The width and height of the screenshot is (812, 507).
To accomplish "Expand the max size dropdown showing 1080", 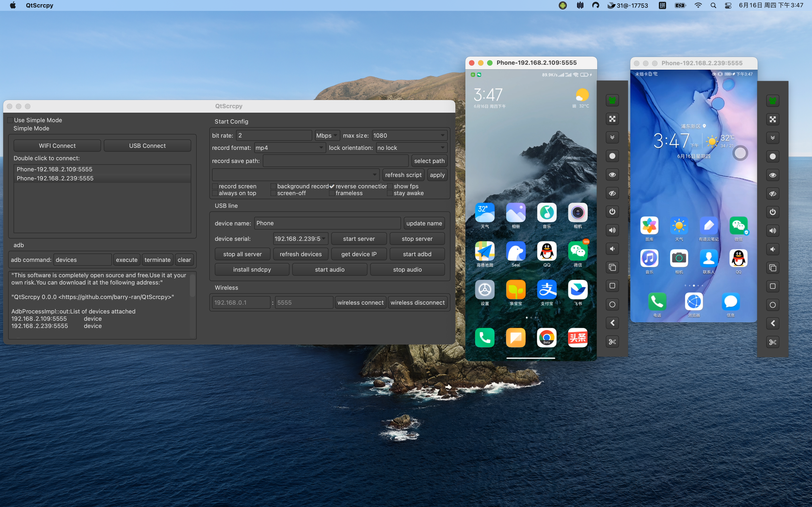I will point(442,136).
